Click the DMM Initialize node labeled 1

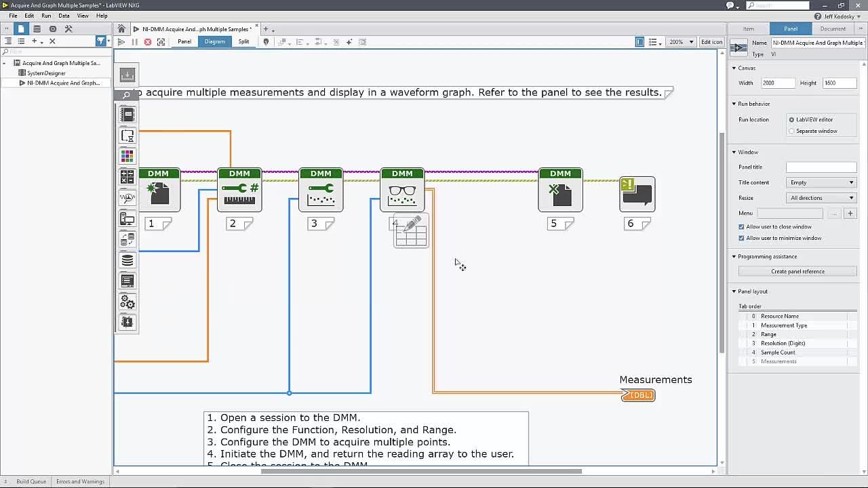[159, 190]
